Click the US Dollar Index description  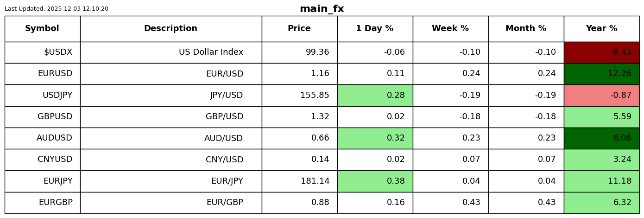[170, 52]
